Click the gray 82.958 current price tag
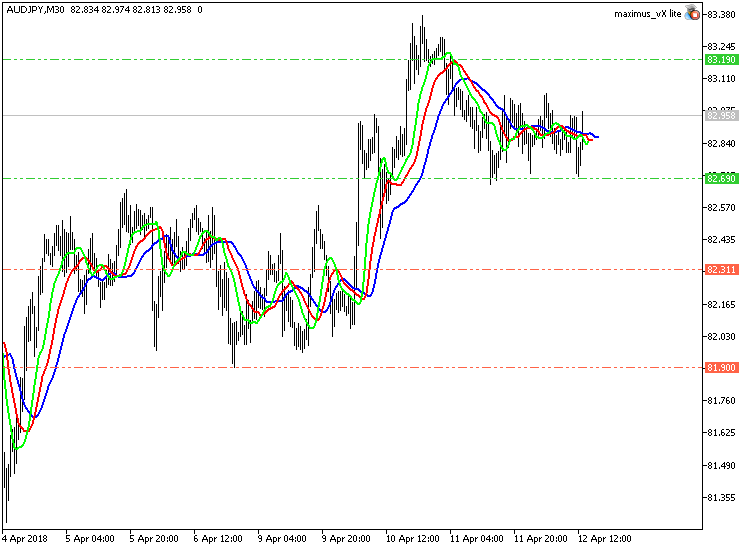The width and height of the screenshot is (750, 550). [721, 116]
